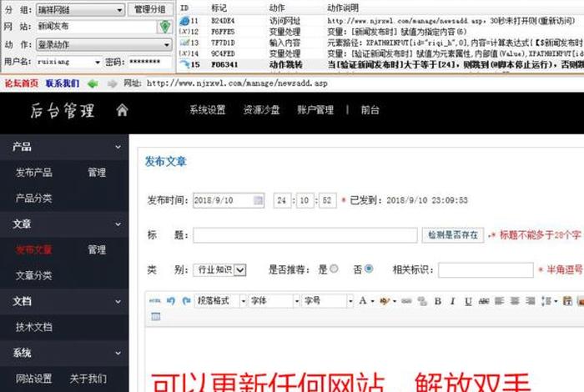Center align text in editor
This screenshot has height=392, width=584.
point(515,301)
